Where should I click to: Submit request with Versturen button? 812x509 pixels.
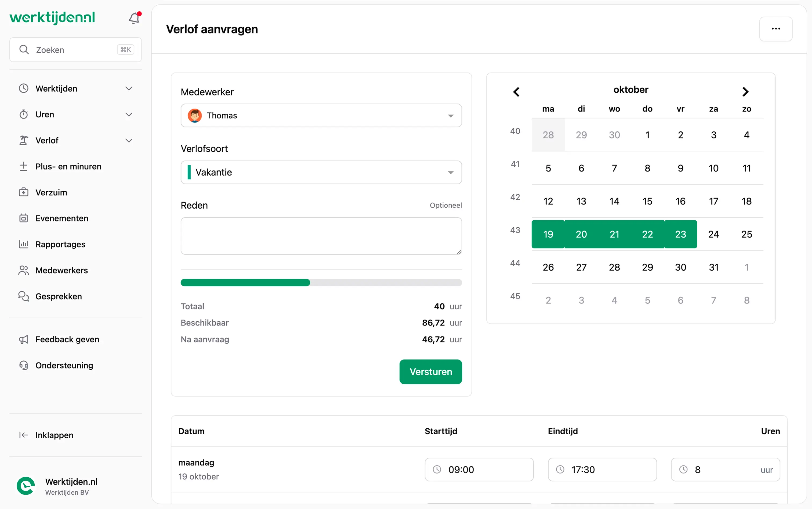click(430, 372)
